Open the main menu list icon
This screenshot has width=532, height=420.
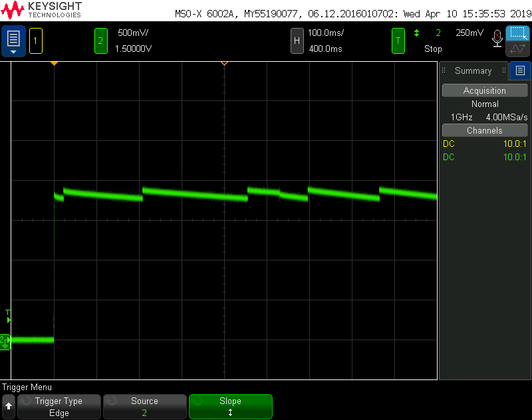[x=13, y=41]
